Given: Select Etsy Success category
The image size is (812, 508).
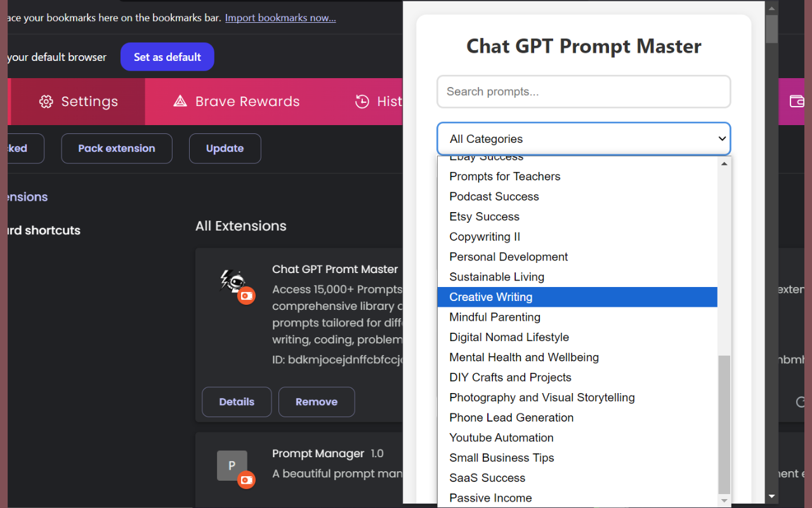Looking at the screenshot, I should pos(577,217).
